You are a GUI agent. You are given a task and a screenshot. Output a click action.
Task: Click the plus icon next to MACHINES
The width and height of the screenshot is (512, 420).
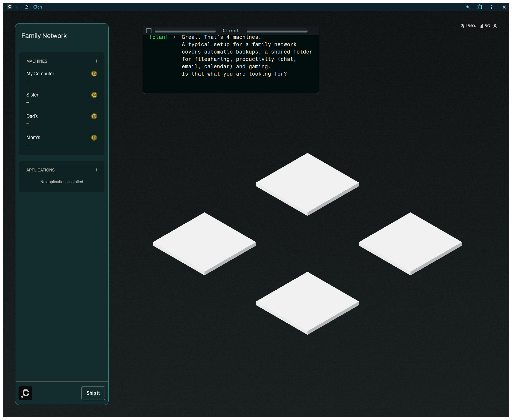point(96,61)
